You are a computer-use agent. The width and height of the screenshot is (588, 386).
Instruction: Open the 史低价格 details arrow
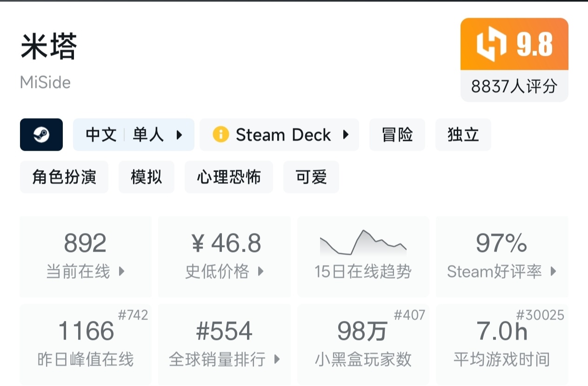click(x=261, y=271)
